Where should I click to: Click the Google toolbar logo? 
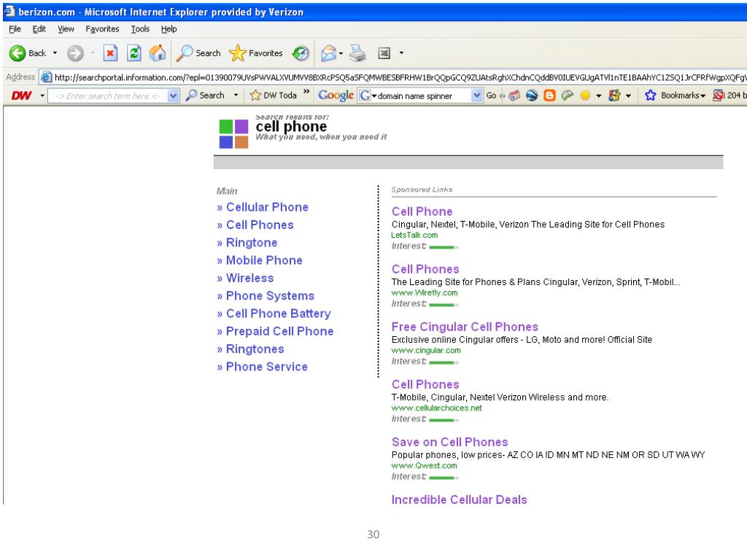(x=336, y=96)
